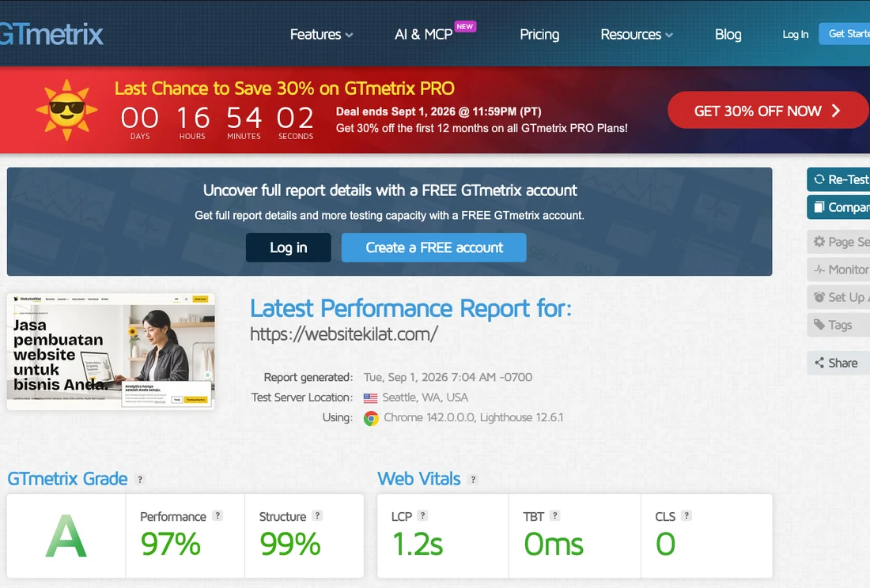This screenshot has height=588, width=870.
Task: Open help icon next to GTmetrix Grade
Action: [x=140, y=480]
